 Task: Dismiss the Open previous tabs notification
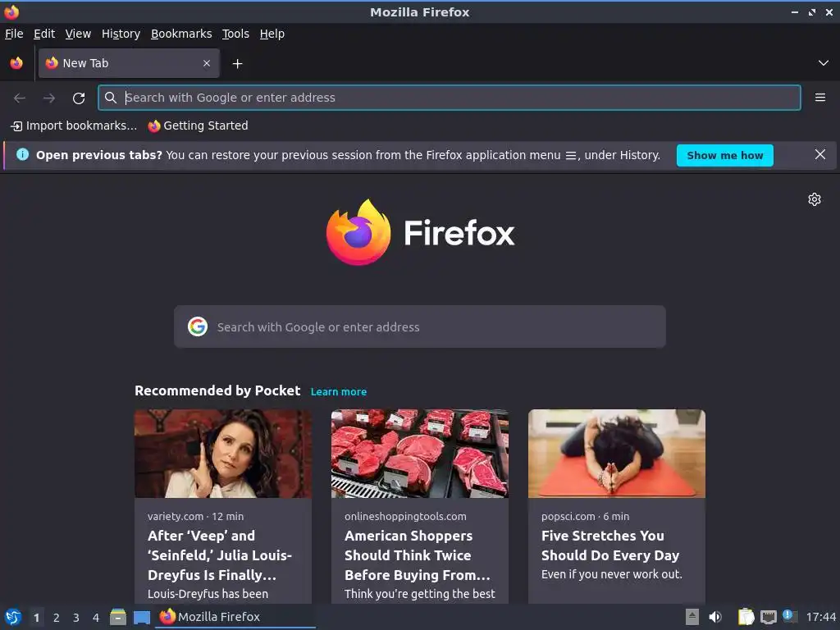(819, 155)
